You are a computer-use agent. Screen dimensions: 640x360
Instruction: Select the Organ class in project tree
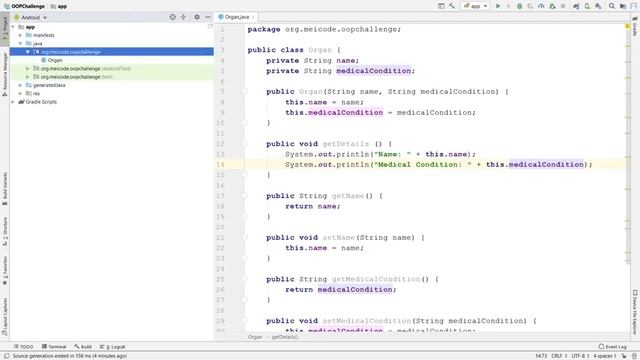point(55,60)
